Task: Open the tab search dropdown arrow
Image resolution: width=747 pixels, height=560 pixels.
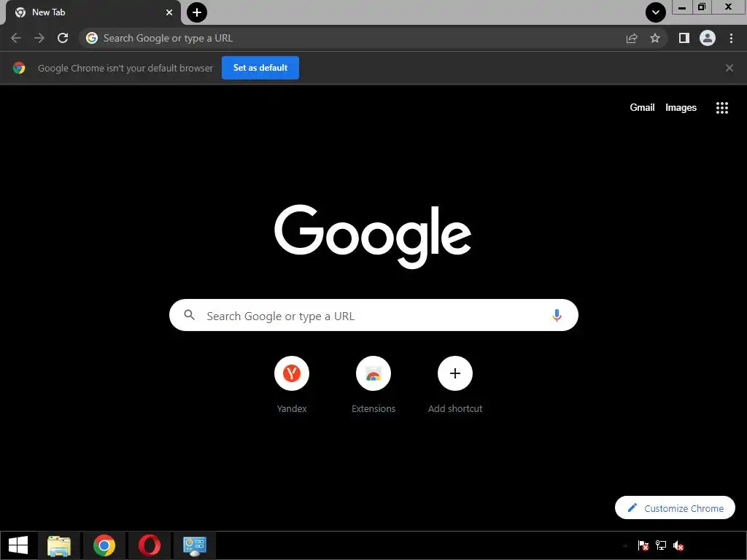Action: click(x=656, y=12)
